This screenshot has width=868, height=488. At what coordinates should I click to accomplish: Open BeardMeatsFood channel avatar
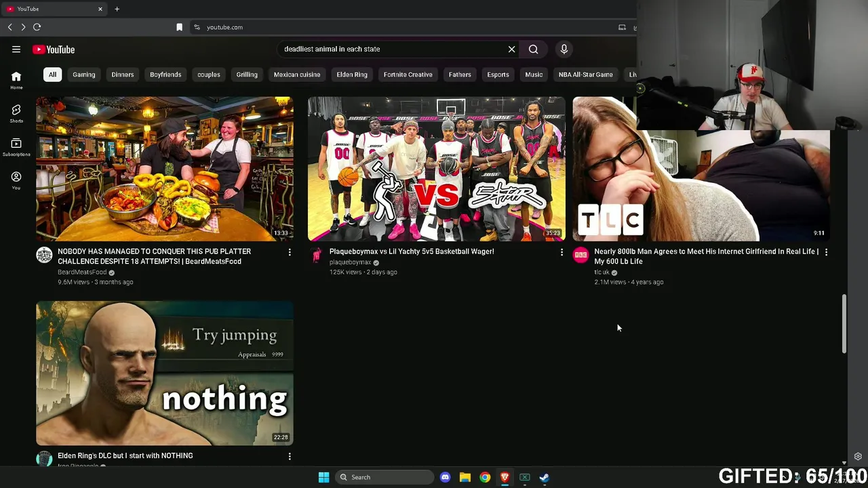pos(44,255)
